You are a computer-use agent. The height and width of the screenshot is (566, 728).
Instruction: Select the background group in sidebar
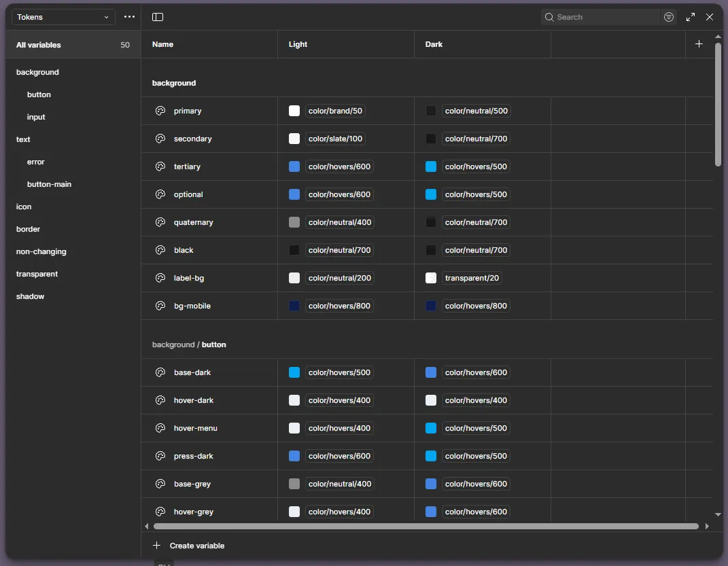click(x=37, y=72)
